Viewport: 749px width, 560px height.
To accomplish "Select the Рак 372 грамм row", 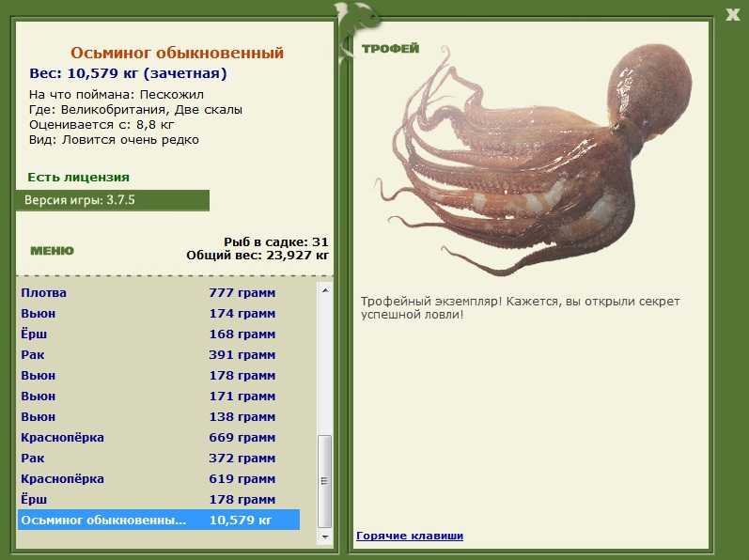I will [159, 459].
